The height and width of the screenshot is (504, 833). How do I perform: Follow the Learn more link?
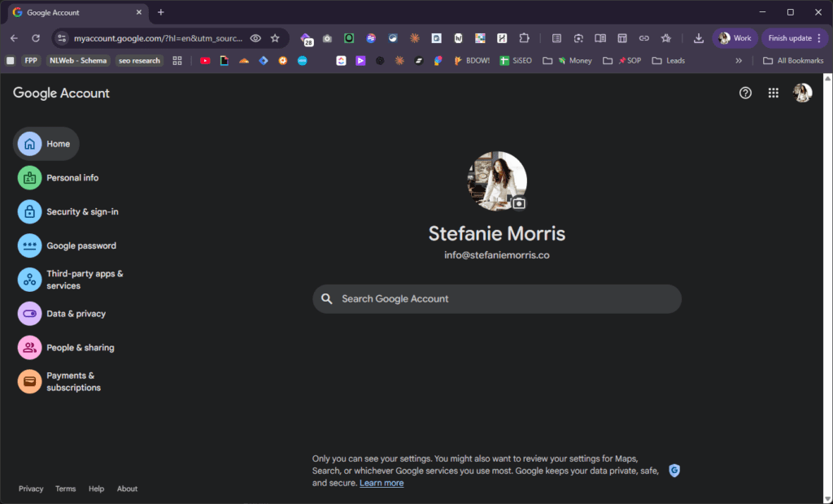(382, 483)
